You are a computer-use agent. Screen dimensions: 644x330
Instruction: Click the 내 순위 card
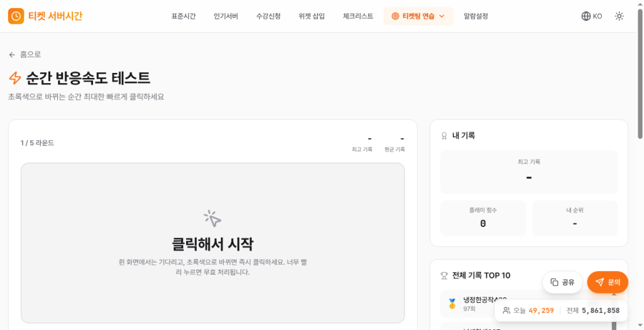click(x=575, y=218)
